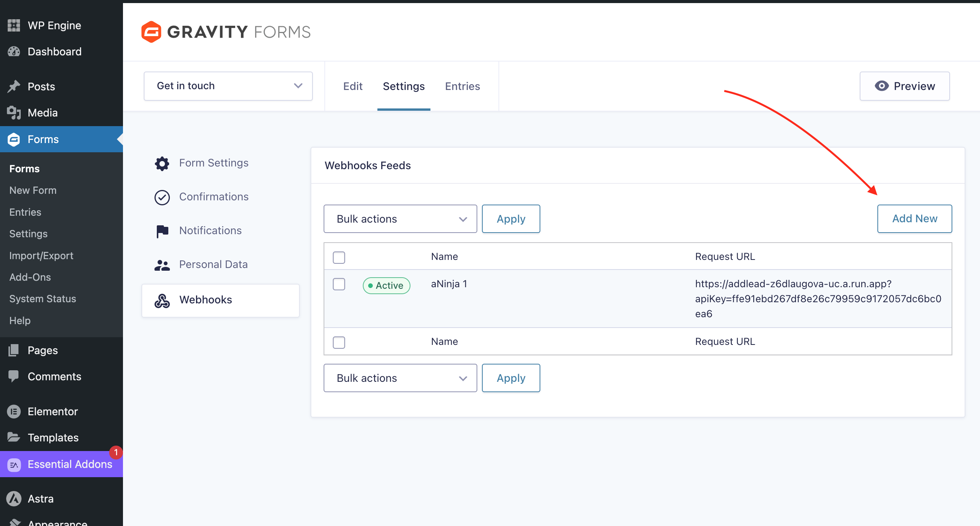The image size is (980, 526).
Task: Click the Essential Addons icon
Action: pos(14,464)
